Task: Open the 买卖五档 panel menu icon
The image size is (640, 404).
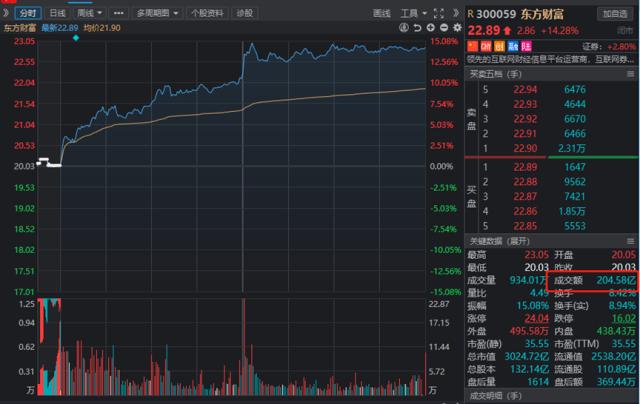Action: coord(630,74)
